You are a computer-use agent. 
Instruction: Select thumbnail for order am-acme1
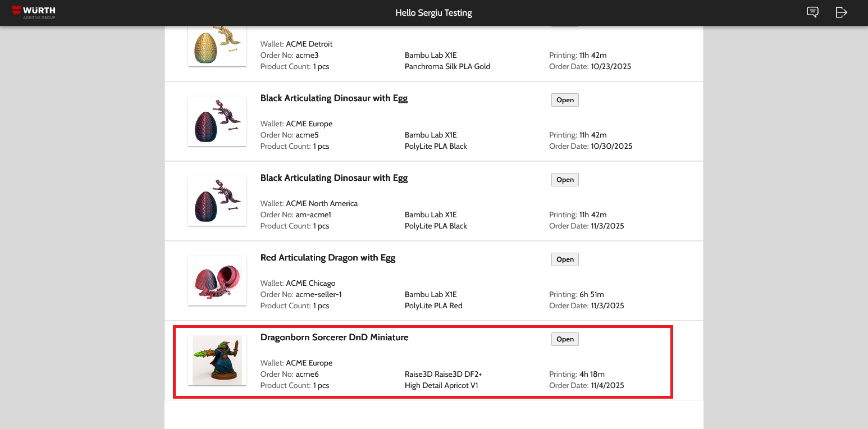(217, 201)
